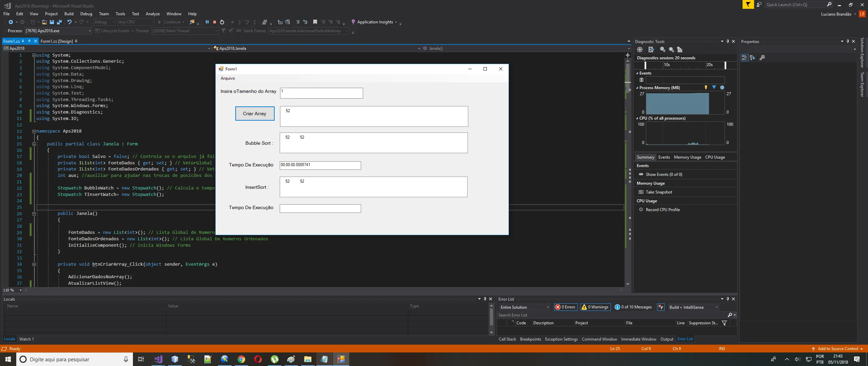Stop debugging with the red square icon
The width and height of the screenshot is (868, 366).
coord(214,22)
